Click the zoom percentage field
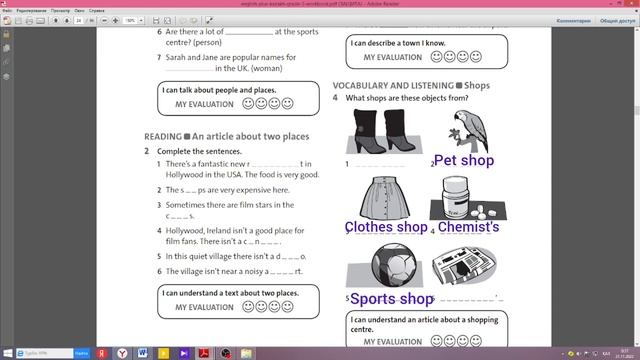Viewport: 640px width, 360px height. 130,20
